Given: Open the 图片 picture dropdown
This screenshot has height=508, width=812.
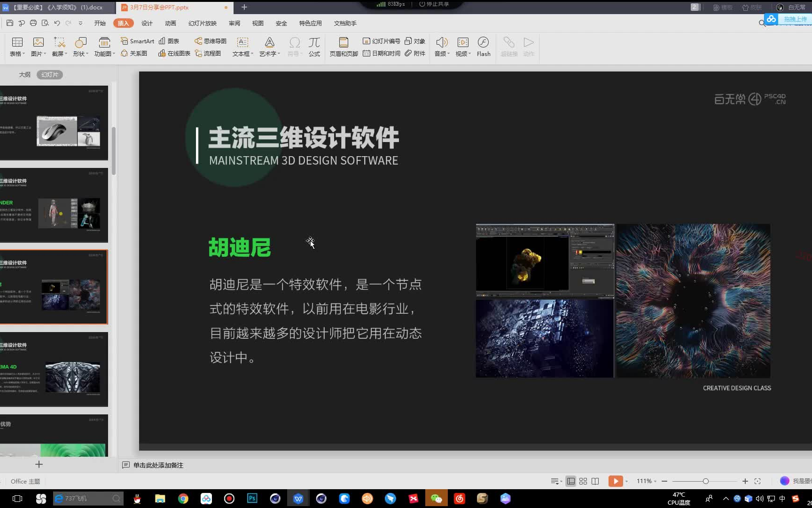Looking at the screenshot, I should click(38, 47).
